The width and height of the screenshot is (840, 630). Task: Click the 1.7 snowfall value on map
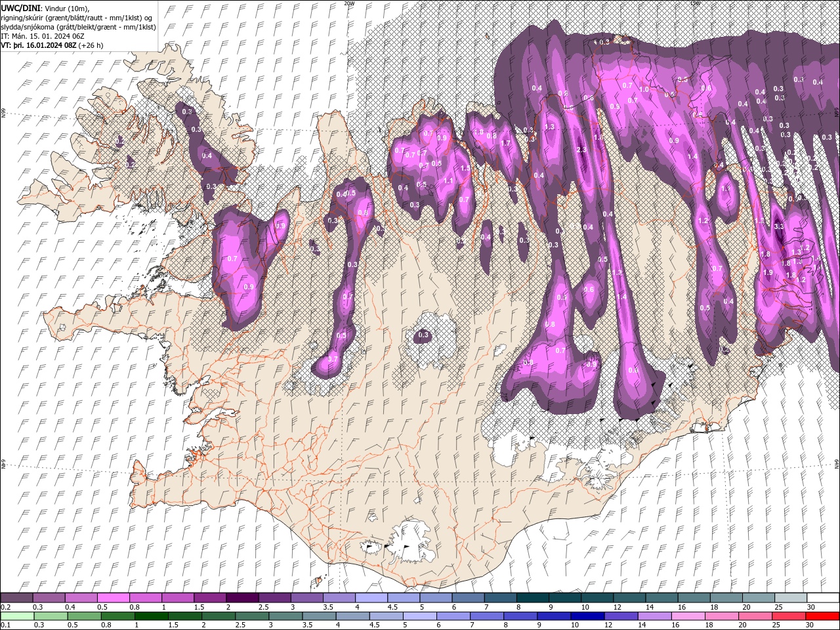pos(505,143)
